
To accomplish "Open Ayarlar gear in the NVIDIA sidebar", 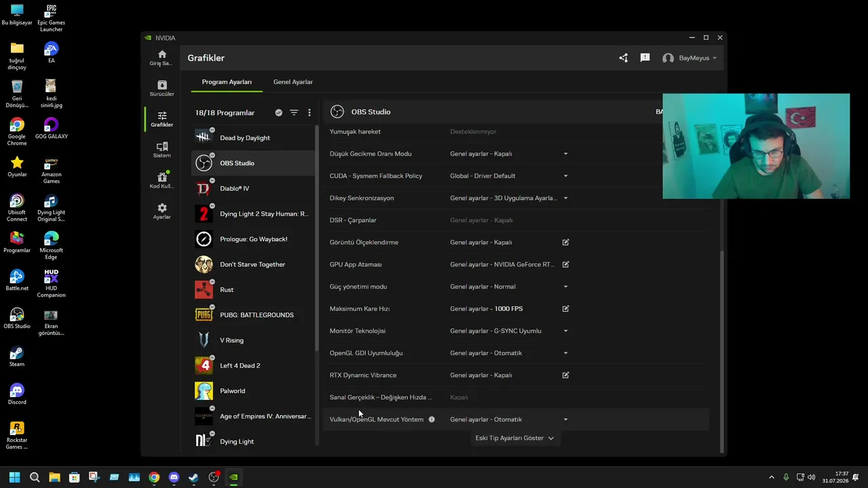I will click(161, 211).
